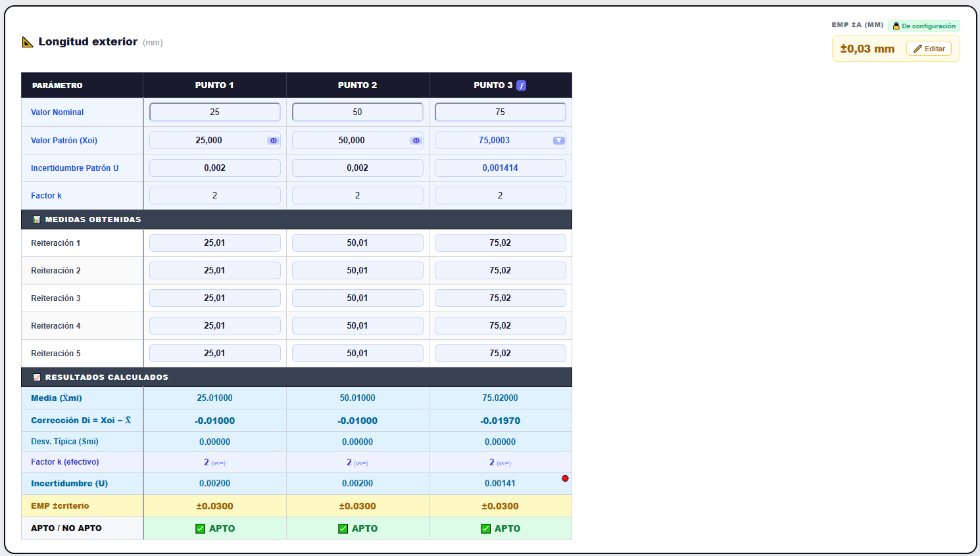Click the green check icon under Punto 3

click(x=486, y=528)
